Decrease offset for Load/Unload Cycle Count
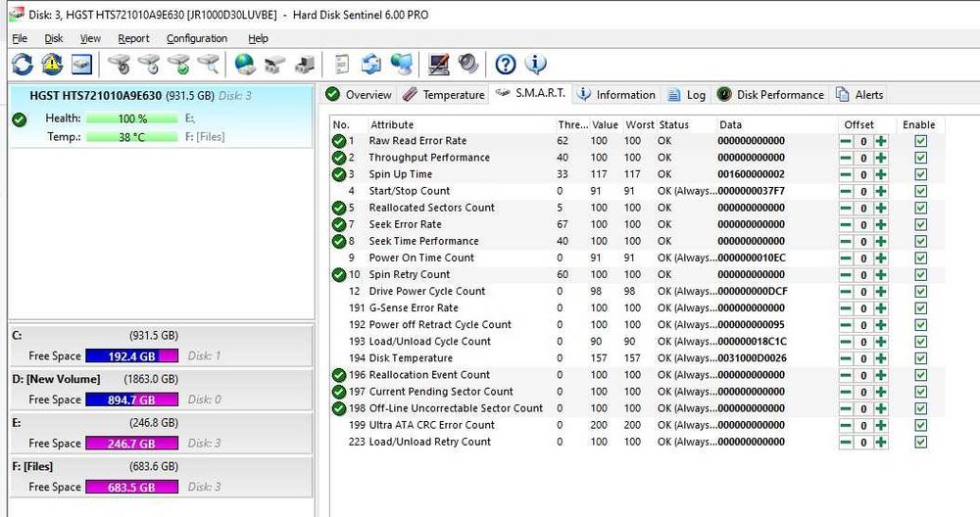The width and height of the screenshot is (980, 517). [846, 342]
